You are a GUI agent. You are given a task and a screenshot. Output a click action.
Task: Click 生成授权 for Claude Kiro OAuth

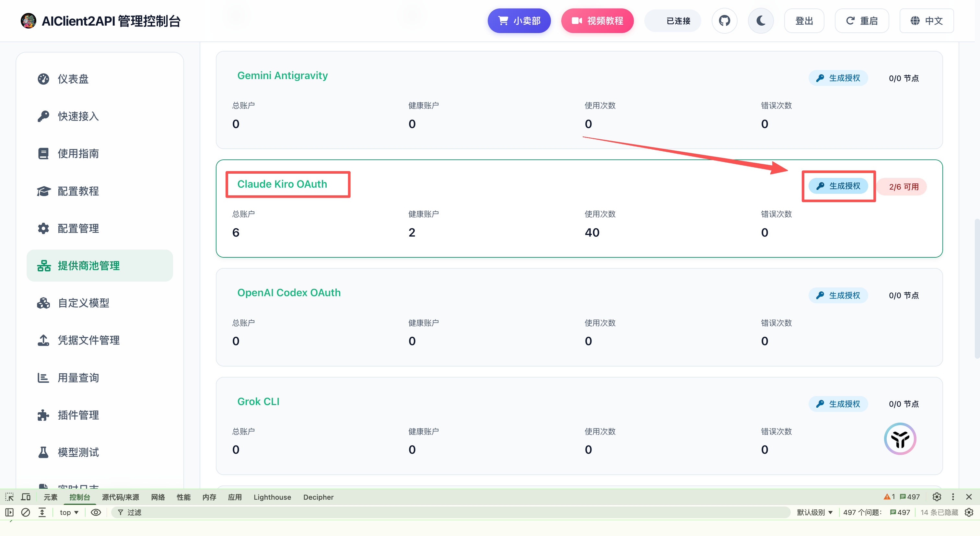[838, 186]
